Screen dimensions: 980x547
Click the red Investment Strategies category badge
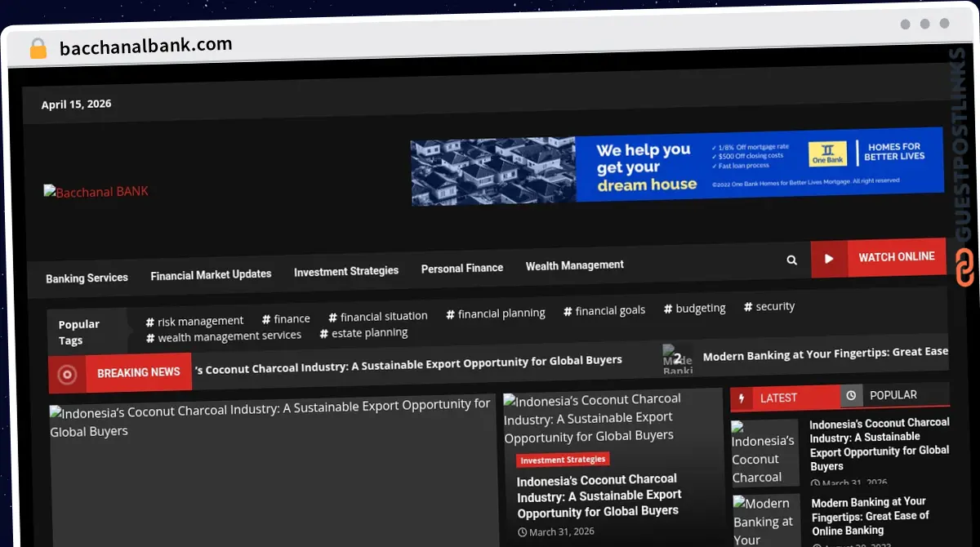pyautogui.click(x=563, y=460)
